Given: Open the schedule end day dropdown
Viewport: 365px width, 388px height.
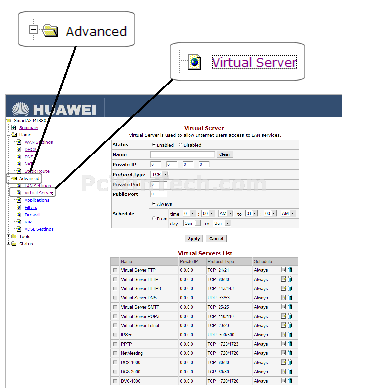Looking at the screenshot, I should (x=222, y=223).
